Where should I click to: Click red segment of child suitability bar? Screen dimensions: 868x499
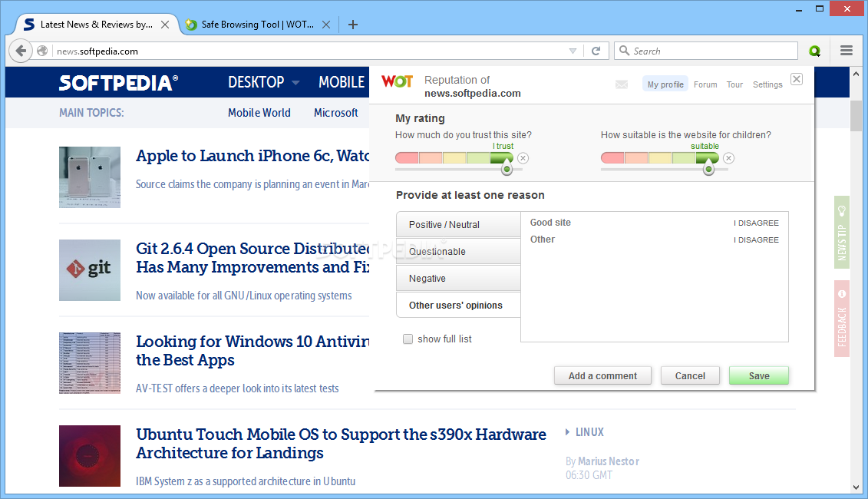click(x=612, y=158)
